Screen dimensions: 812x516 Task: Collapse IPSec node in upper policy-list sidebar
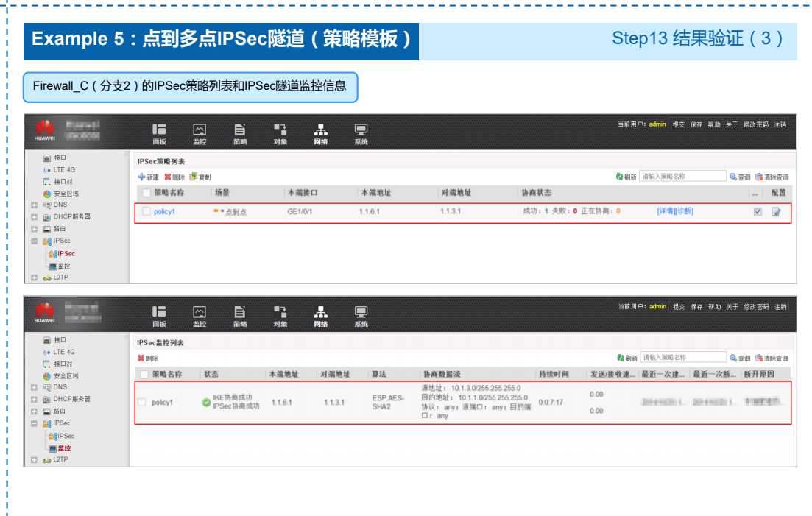[34, 241]
